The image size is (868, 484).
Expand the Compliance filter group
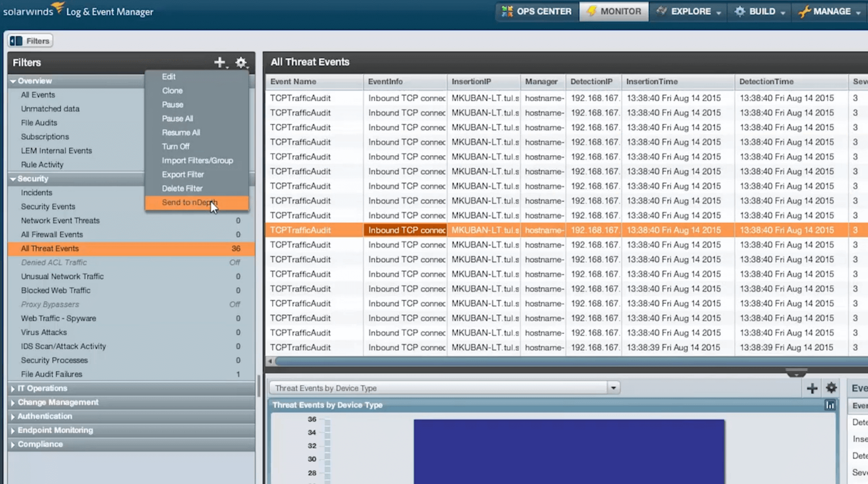(x=13, y=445)
